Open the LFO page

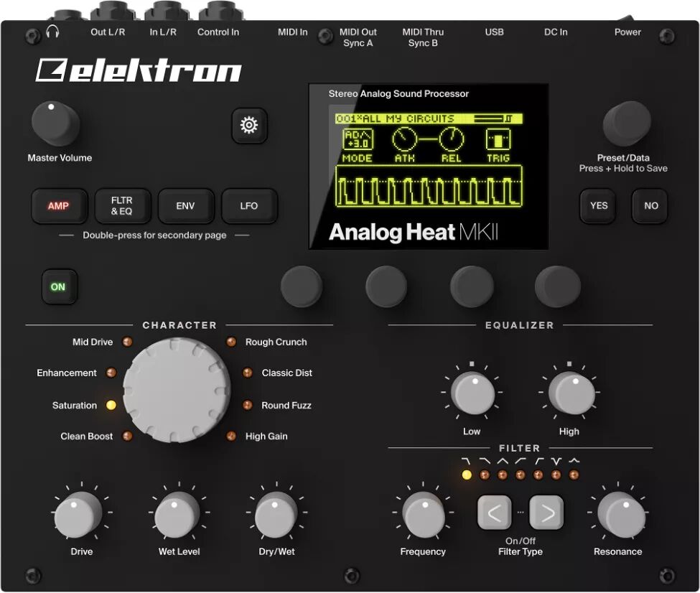[248, 206]
